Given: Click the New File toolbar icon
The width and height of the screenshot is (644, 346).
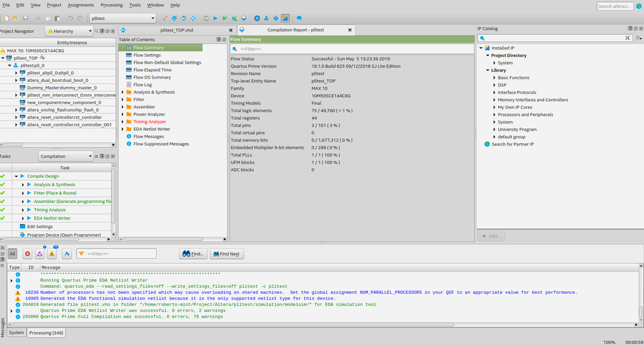Looking at the screenshot, I should click(5, 19).
